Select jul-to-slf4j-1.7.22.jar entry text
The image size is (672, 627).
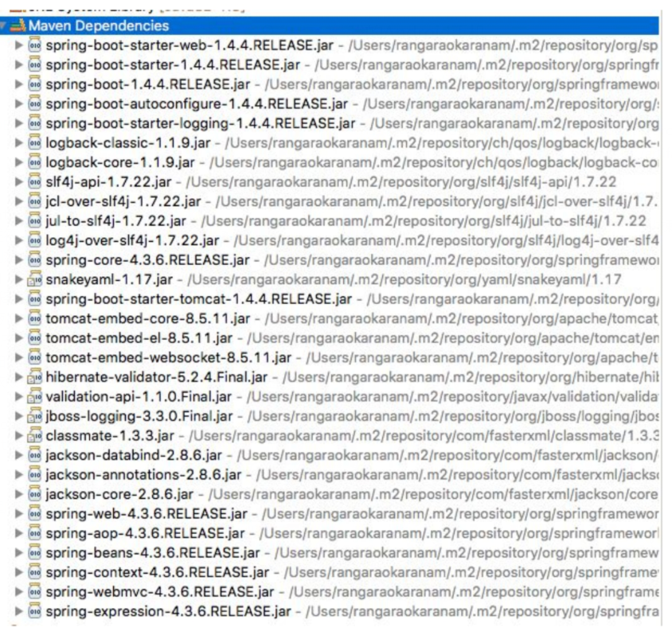point(115,221)
